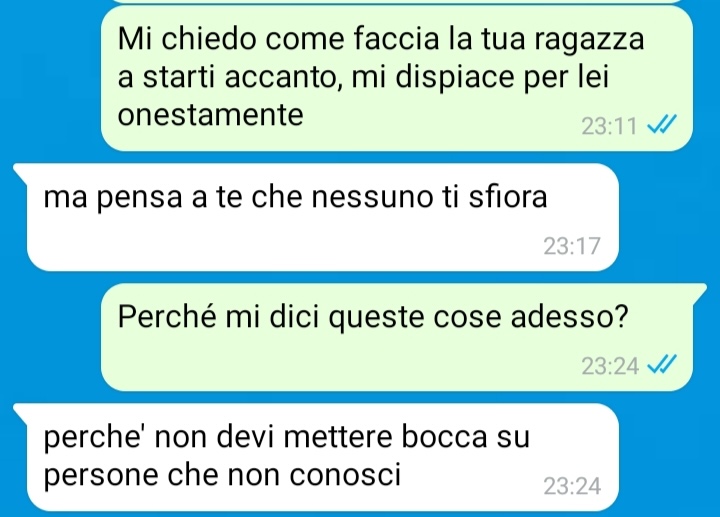Click the 23:17 timestamp
Screen dimensions: 720x517
point(572,246)
